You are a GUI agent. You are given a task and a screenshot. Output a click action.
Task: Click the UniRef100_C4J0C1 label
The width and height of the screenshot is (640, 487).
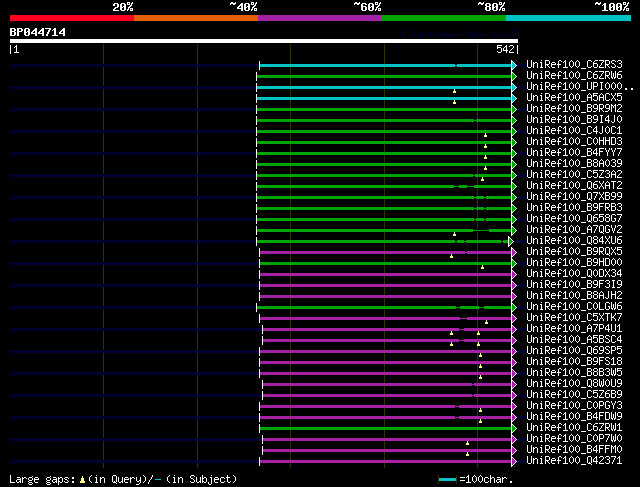point(574,131)
